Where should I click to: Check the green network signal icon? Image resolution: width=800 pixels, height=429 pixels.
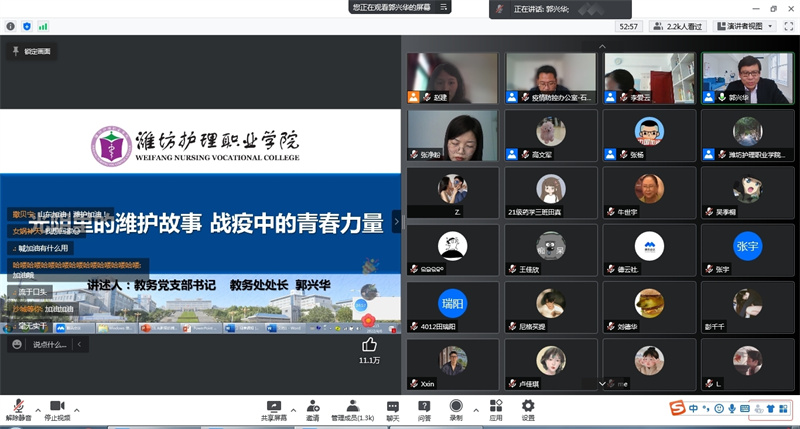point(43,27)
